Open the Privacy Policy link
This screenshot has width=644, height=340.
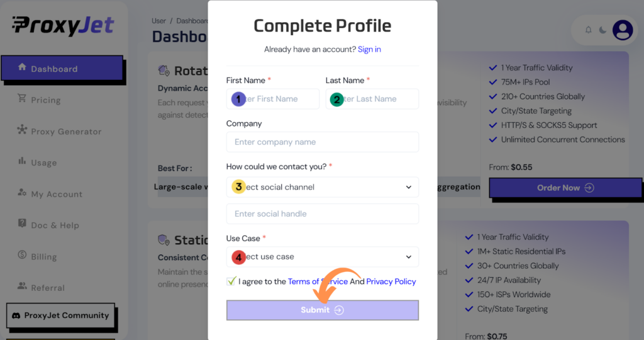tap(391, 281)
